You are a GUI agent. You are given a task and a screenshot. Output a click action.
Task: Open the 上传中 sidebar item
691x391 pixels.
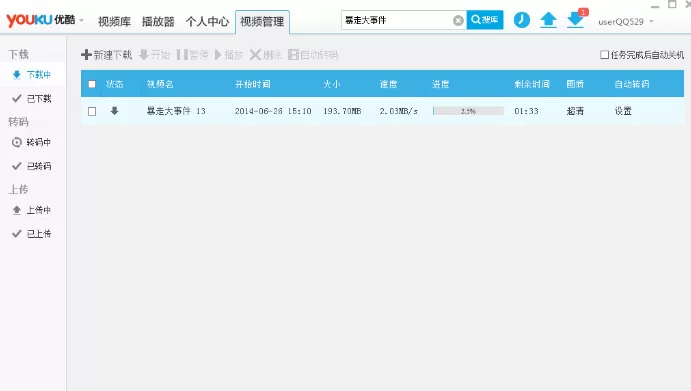pyautogui.click(x=33, y=210)
